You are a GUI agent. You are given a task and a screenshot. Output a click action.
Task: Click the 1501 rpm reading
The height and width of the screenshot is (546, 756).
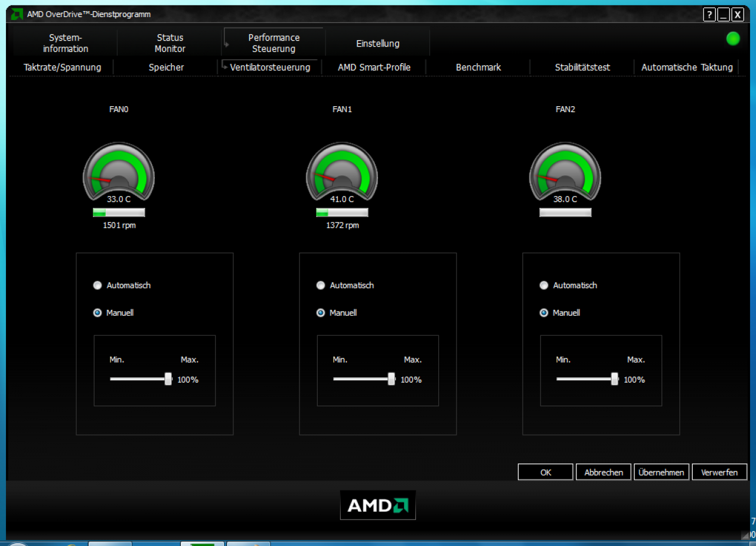pos(119,225)
